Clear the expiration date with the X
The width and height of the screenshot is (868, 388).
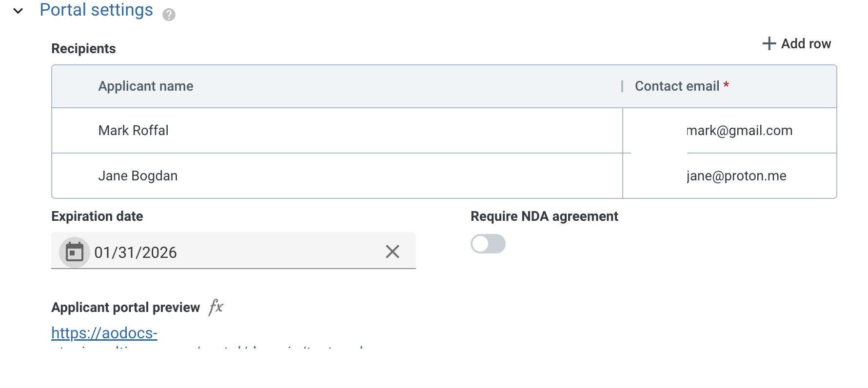tap(393, 252)
